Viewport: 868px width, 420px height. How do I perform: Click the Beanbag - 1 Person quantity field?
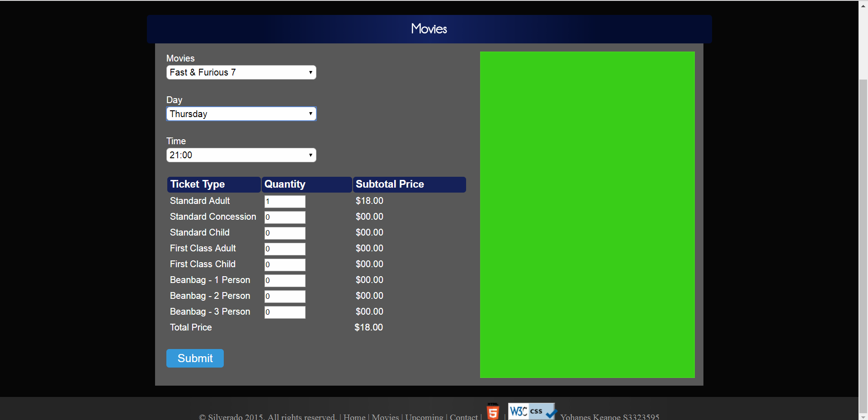coord(285,281)
